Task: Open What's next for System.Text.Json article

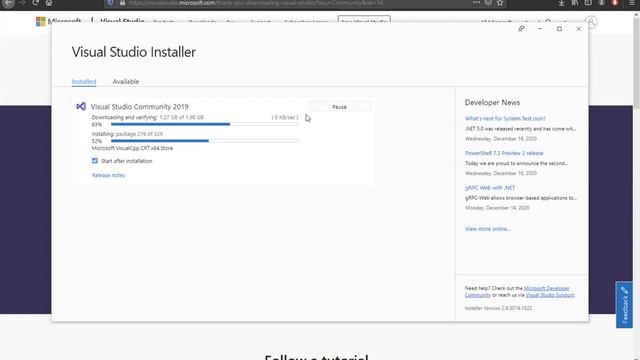Action: coord(505,118)
